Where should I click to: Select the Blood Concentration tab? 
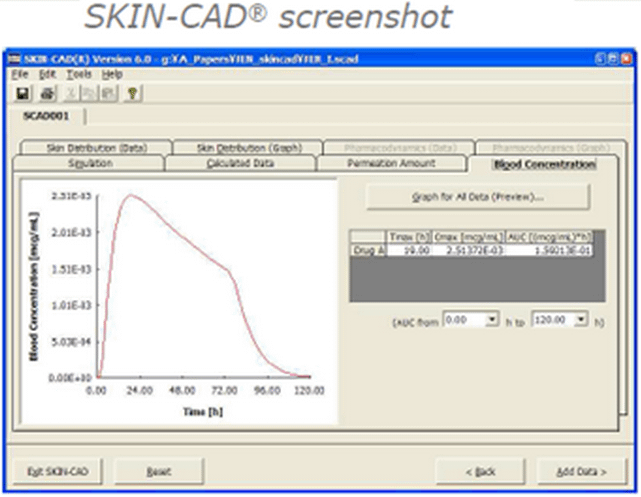pyautogui.click(x=545, y=164)
